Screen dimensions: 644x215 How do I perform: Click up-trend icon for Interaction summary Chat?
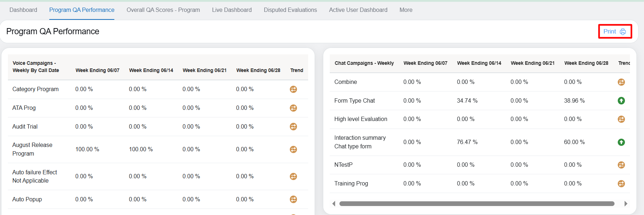[x=621, y=142]
